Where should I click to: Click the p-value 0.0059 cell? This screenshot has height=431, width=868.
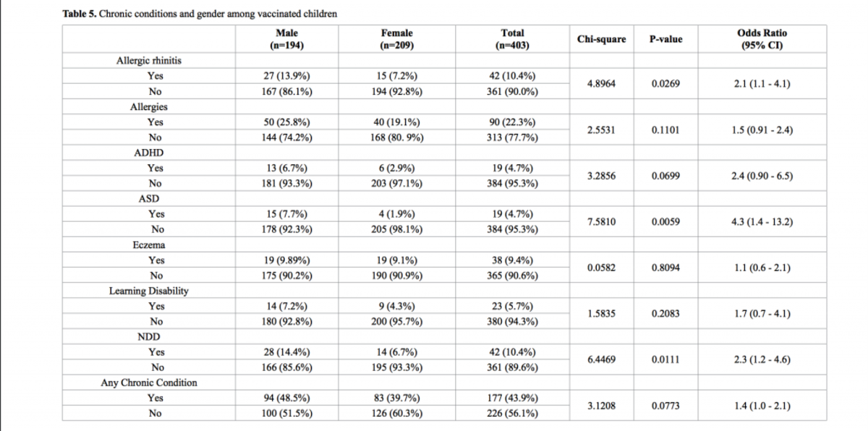pos(666,222)
